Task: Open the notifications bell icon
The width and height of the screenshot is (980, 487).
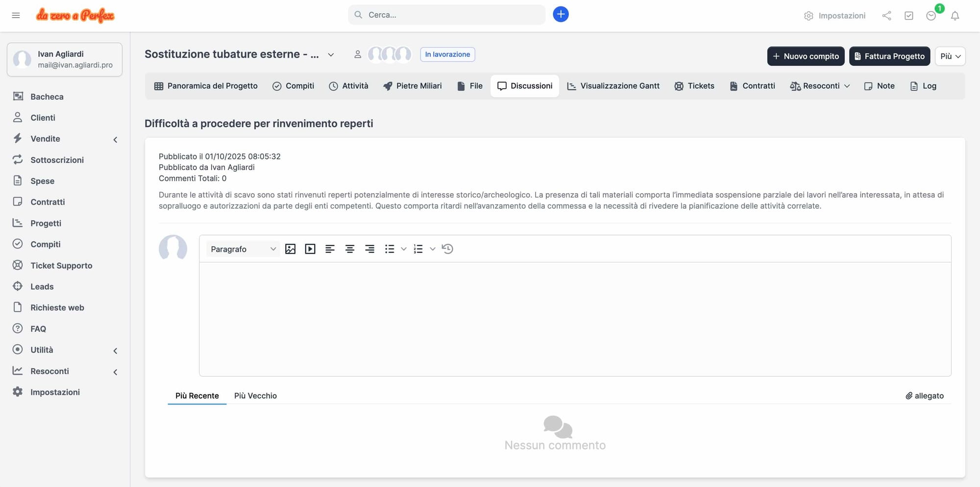Action: [955, 16]
